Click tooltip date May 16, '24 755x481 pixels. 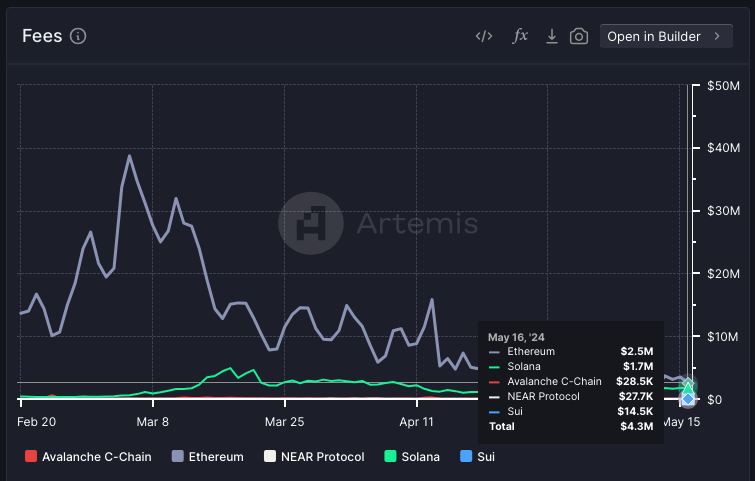(516, 337)
